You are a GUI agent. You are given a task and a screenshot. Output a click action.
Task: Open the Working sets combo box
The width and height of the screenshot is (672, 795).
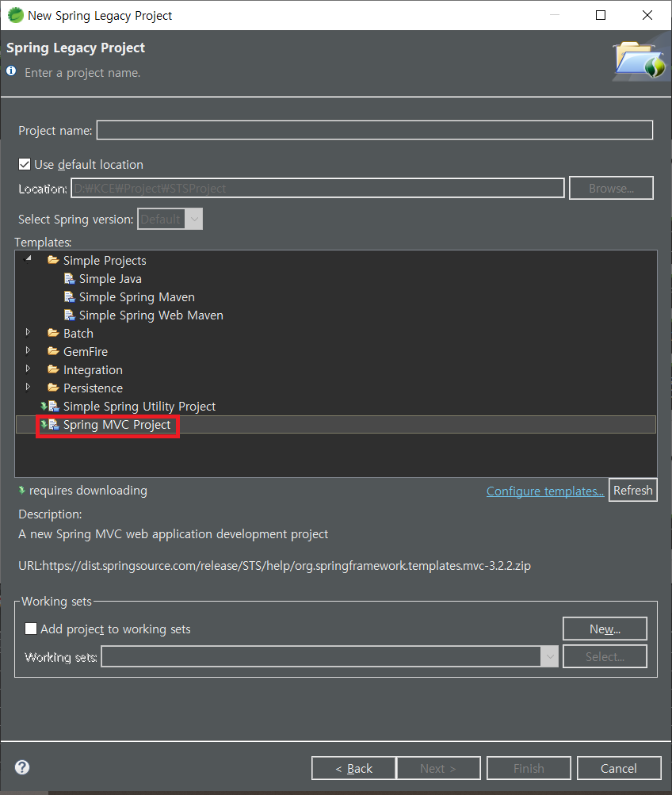(x=330, y=656)
